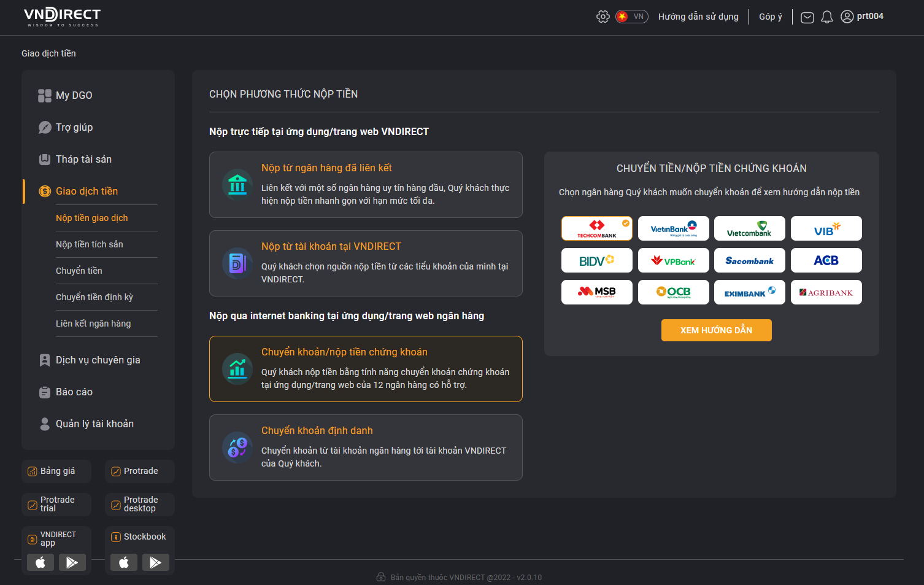Select the Eximbank bank logo
This screenshot has width=924, height=585.
pos(750,292)
